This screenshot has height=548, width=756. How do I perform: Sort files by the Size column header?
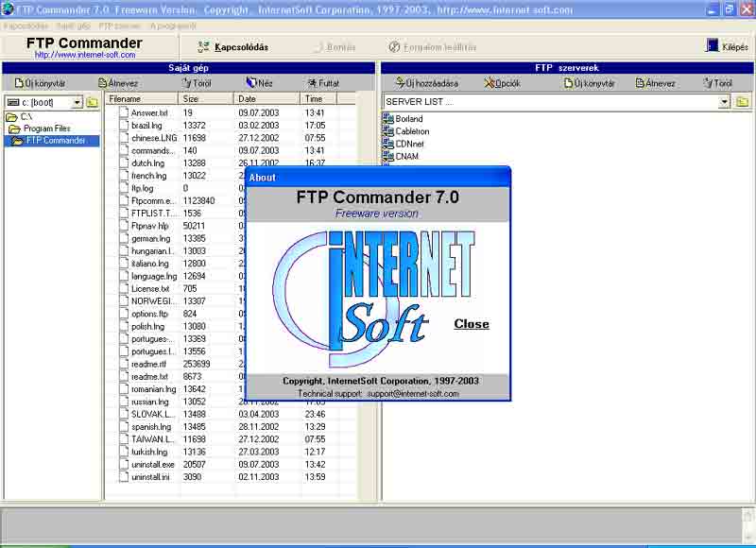point(206,99)
